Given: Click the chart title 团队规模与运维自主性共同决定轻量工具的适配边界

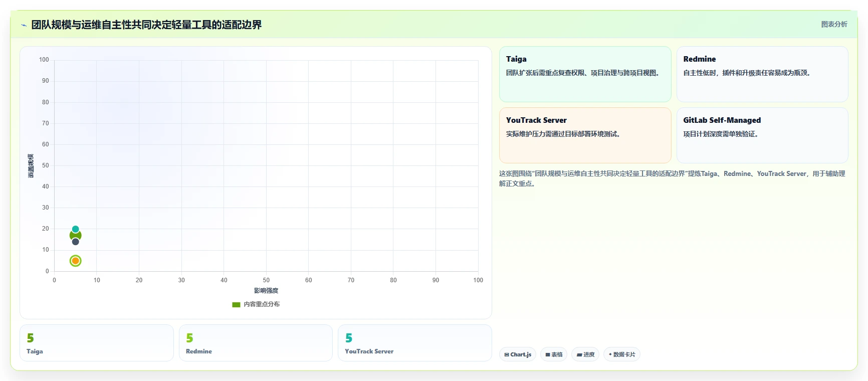Looking at the screenshot, I should (x=146, y=25).
